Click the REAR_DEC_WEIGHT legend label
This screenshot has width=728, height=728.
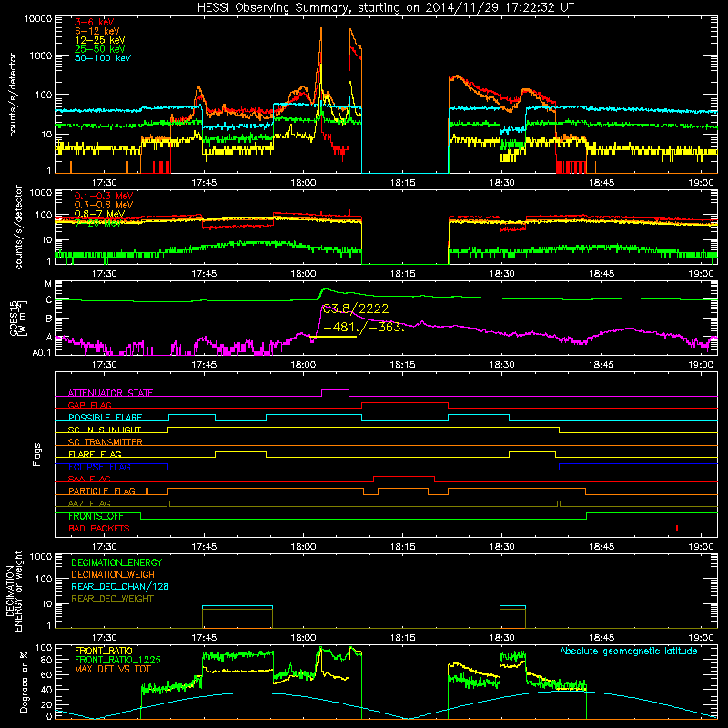pos(112,599)
